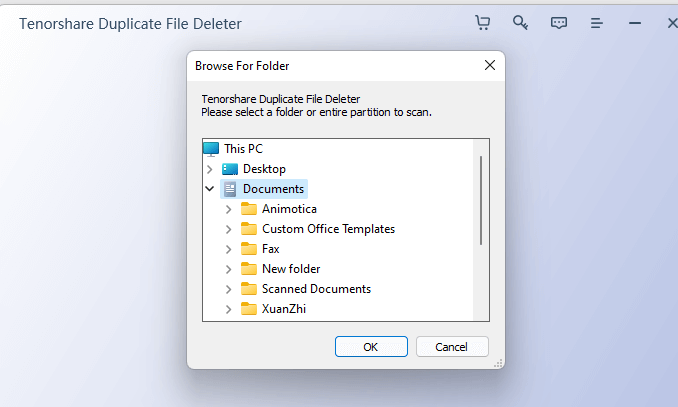Expand the Scanned Documents folder
This screenshot has width=678, height=407.
tap(229, 289)
